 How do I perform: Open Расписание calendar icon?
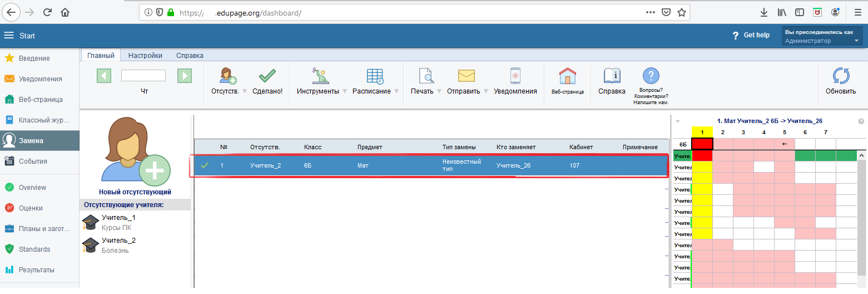tap(375, 76)
